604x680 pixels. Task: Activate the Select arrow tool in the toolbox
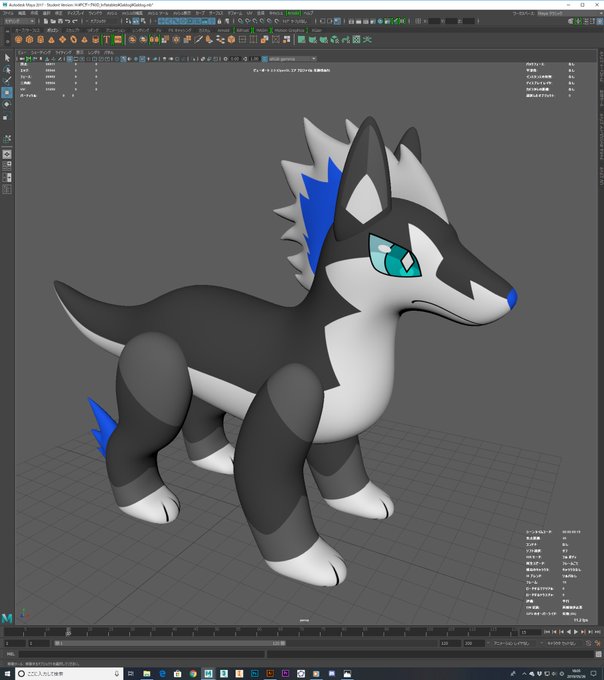click(x=7, y=58)
